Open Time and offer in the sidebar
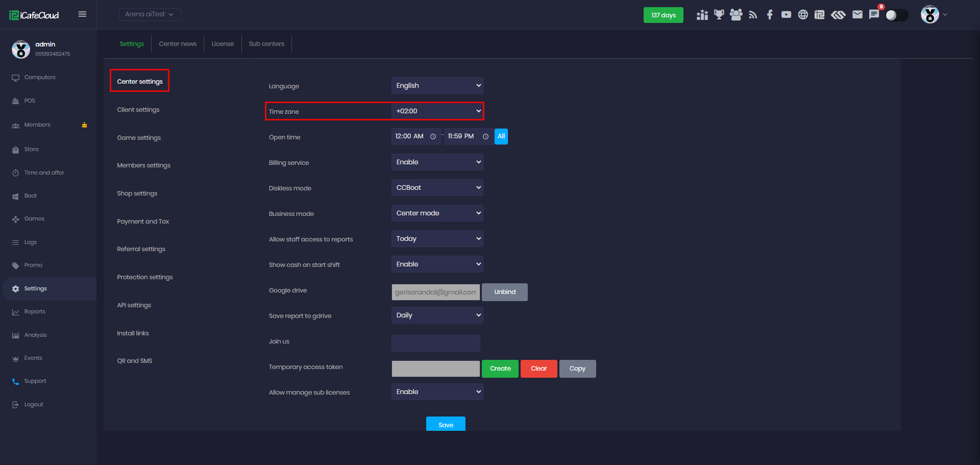 coord(44,173)
